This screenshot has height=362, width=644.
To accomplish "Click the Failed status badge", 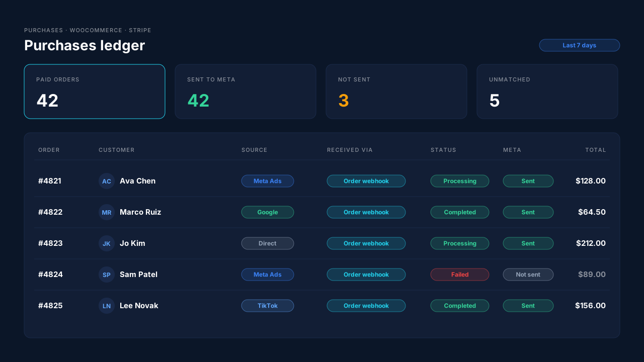I will [x=460, y=275].
